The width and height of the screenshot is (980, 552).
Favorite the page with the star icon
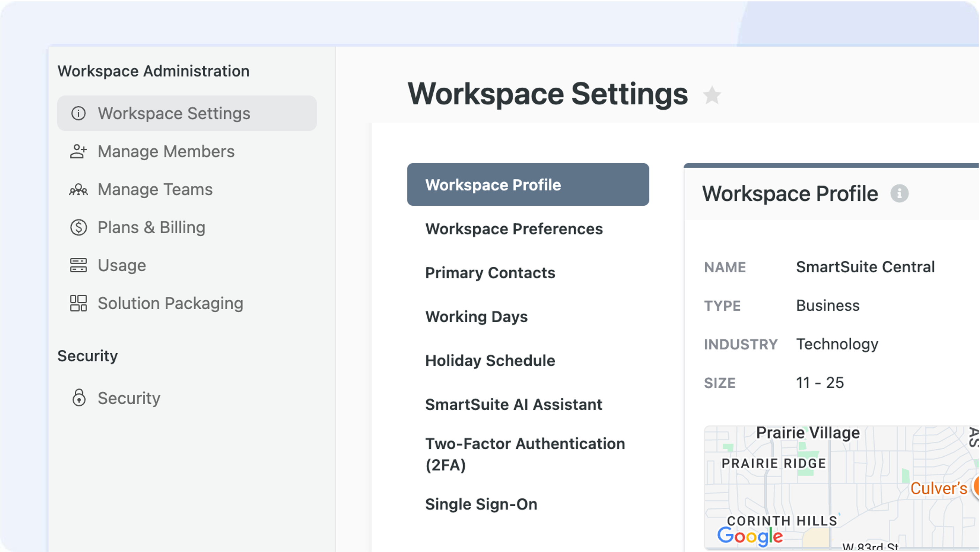[x=712, y=95]
